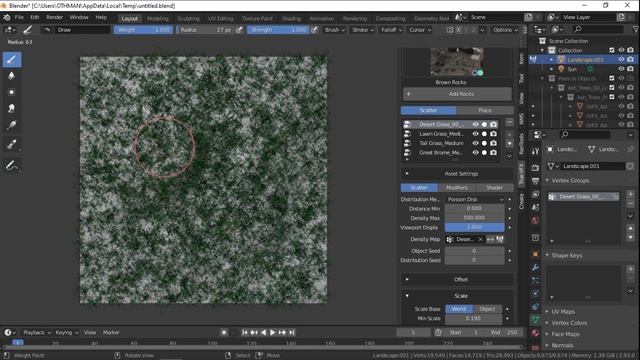Screen dimensions: 640x360
Task: Select the Blur weight paint tool
Action: 12,76
